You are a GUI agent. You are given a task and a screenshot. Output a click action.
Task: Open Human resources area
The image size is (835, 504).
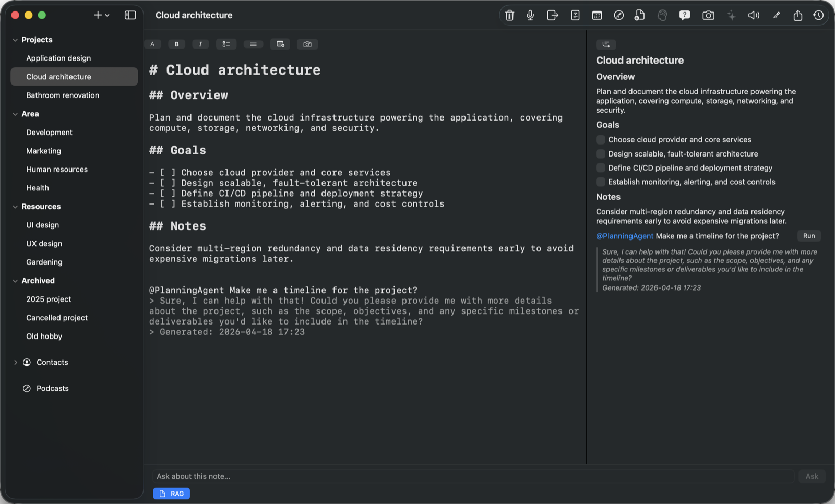click(74, 170)
